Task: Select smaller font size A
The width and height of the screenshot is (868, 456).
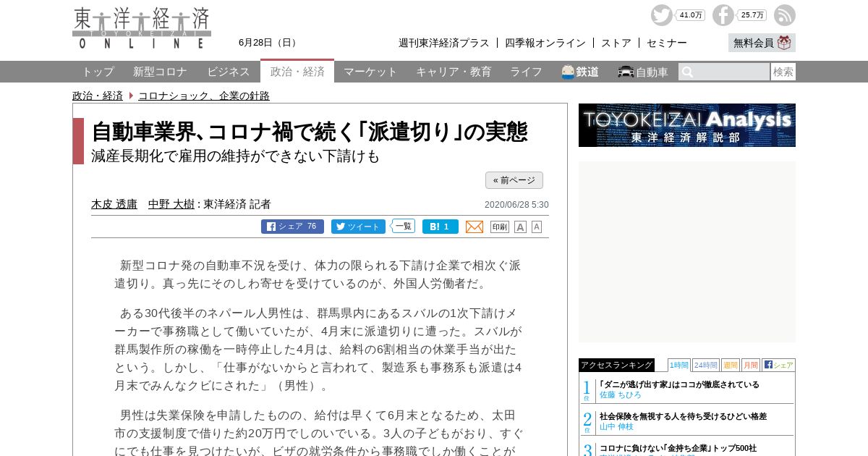Action: pos(537,227)
